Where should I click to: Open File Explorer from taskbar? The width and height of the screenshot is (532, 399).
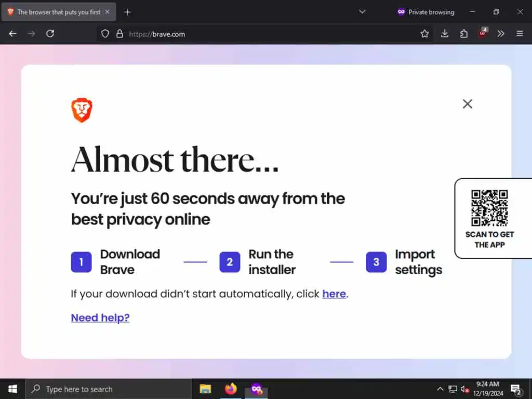coord(205,389)
